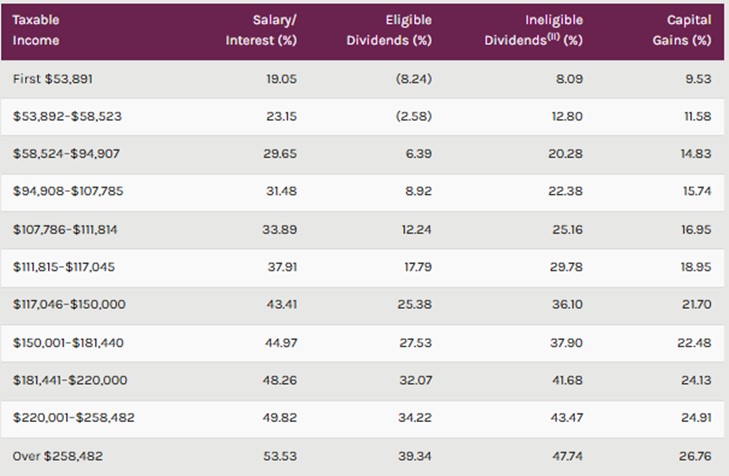Select the $53,892–$58,523 bracket label

coord(67,117)
